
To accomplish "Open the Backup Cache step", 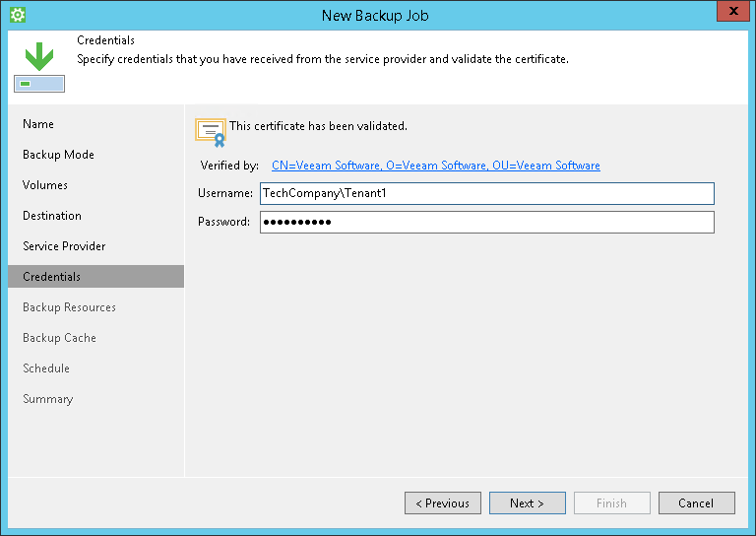I will 59,338.
